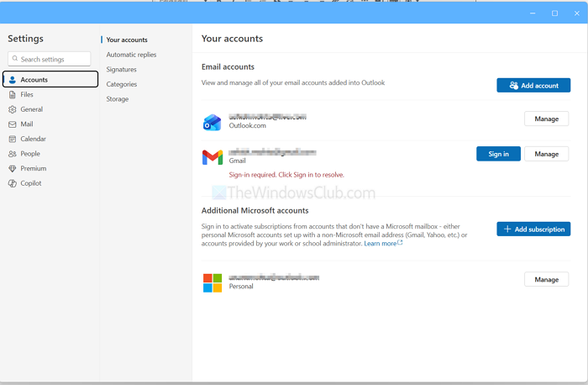Image resolution: width=588 pixels, height=385 pixels.
Task: Minimize the Settings window
Action: 533,13
